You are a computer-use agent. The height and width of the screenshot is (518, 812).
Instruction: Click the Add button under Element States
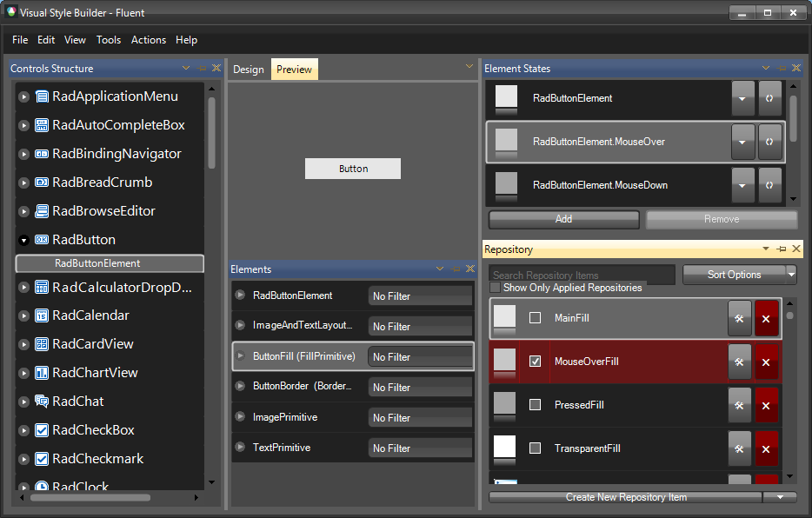point(563,219)
